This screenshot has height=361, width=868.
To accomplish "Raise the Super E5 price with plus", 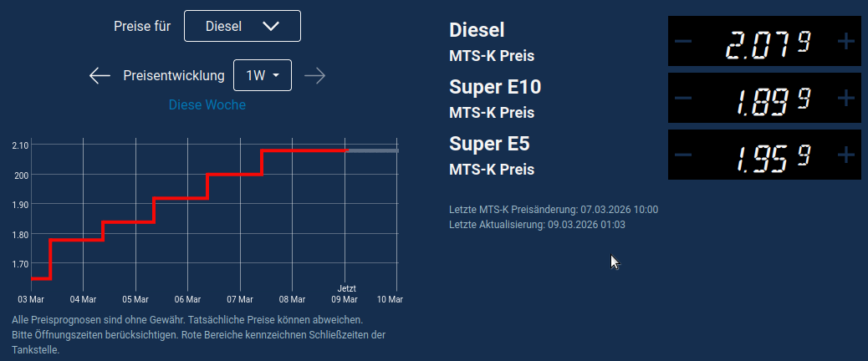I will pos(845,155).
